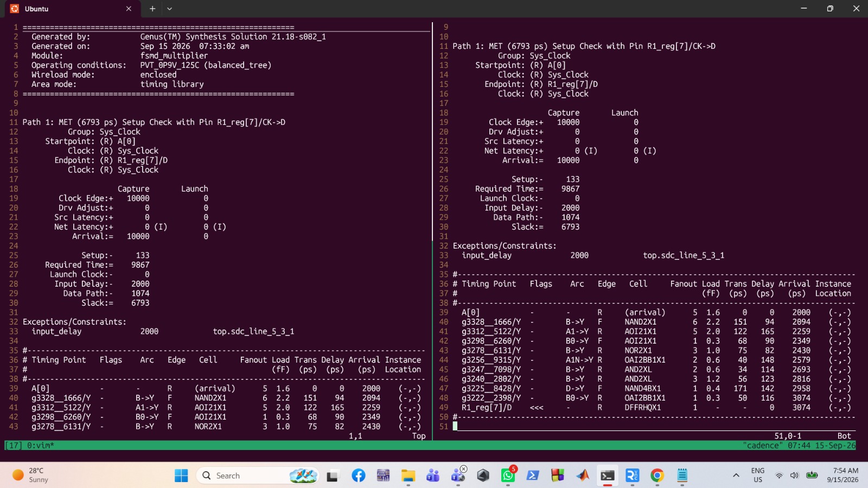Close the Ubuntu tab
868x488 pixels.
(129, 9)
